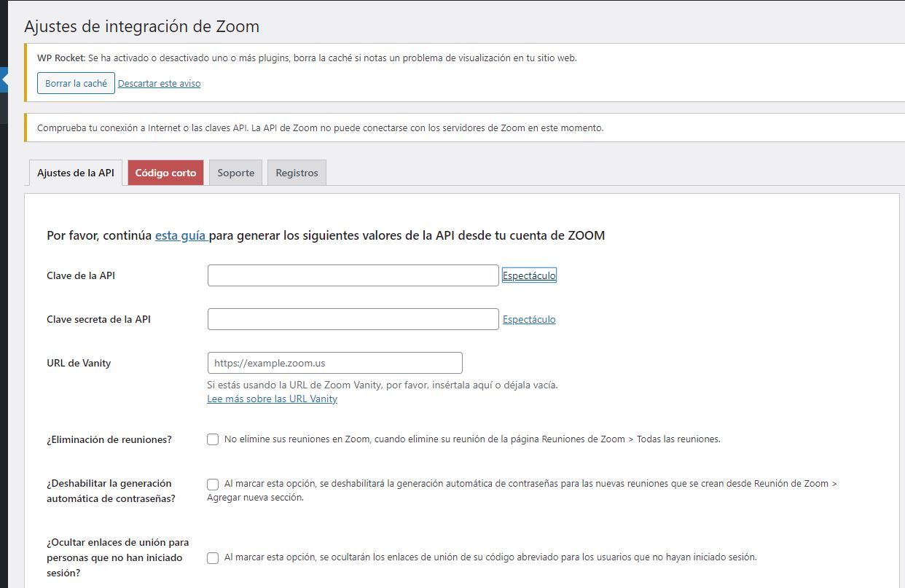The width and height of the screenshot is (905, 588).
Task: Focus the URL de Vanity input field
Action: tap(335, 363)
